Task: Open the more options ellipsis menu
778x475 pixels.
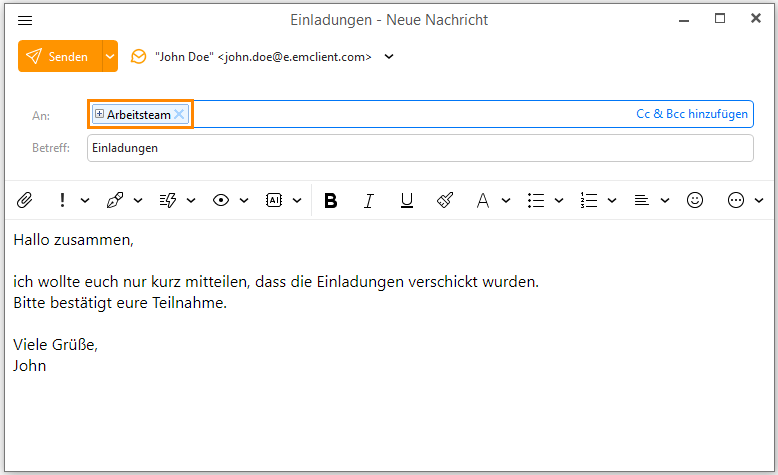Action: click(x=736, y=200)
